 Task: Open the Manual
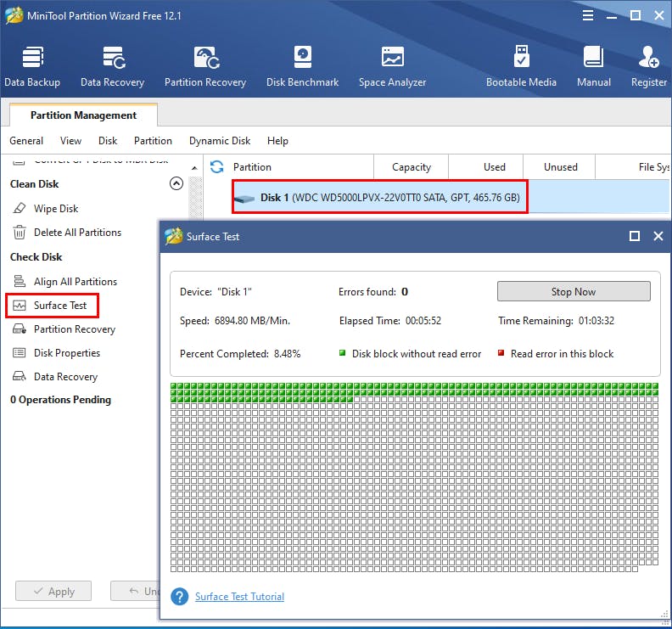[x=594, y=66]
